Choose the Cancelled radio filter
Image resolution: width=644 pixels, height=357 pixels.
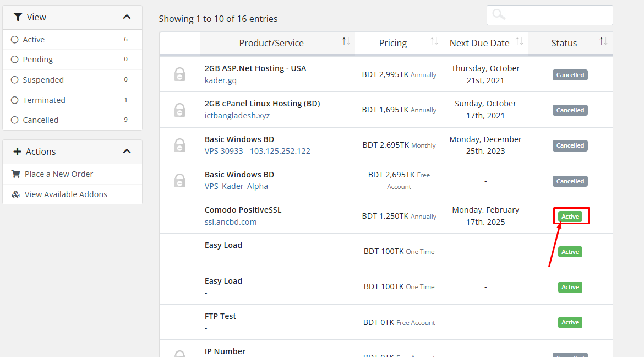coord(15,120)
